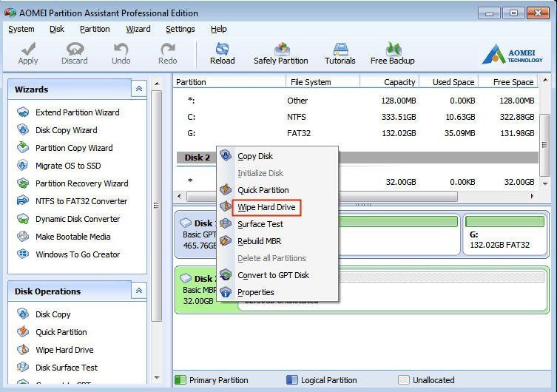Click the NTFS to FAT32 Converter icon
Screen dimensions: 557x392
pos(23,201)
